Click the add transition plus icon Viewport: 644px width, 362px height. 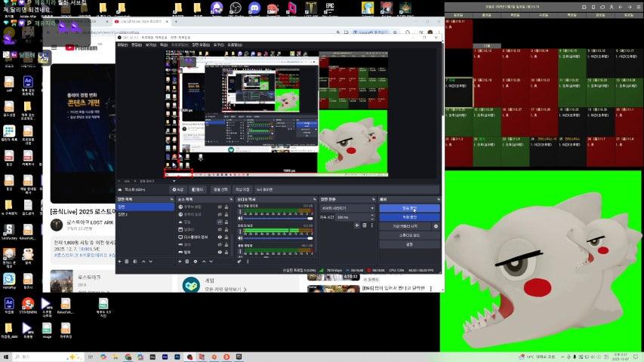(x=356, y=225)
